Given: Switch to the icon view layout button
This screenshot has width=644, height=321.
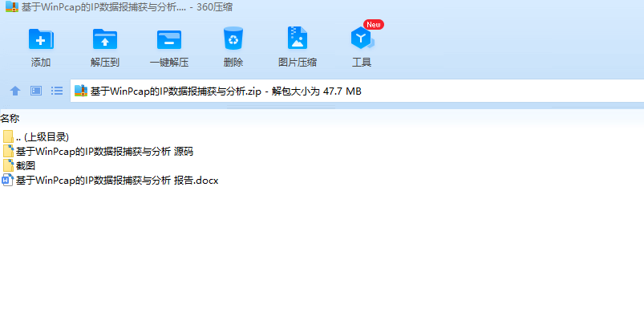Looking at the screenshot, I should (x=36, y=91).
